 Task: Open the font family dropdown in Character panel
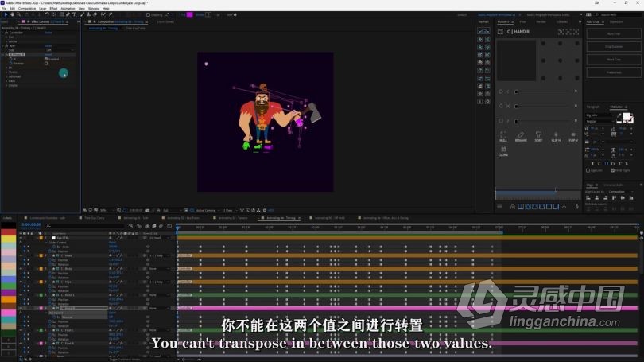602,115
